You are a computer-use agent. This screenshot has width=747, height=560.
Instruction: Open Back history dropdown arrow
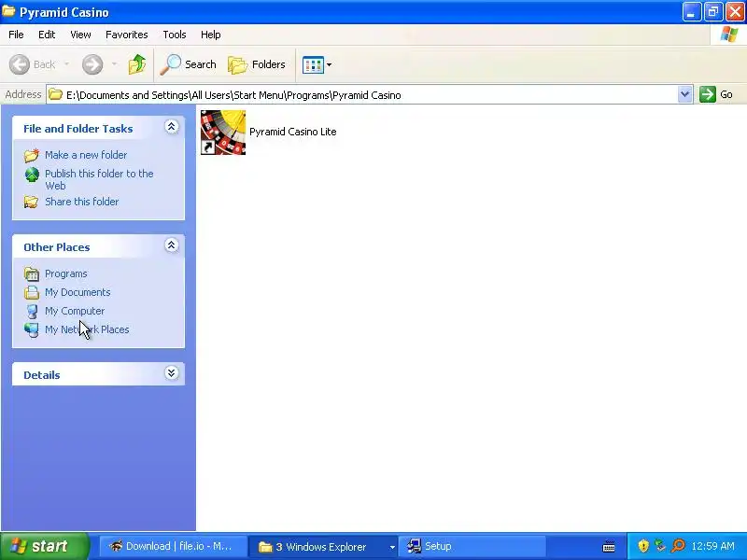click(66, 64)
